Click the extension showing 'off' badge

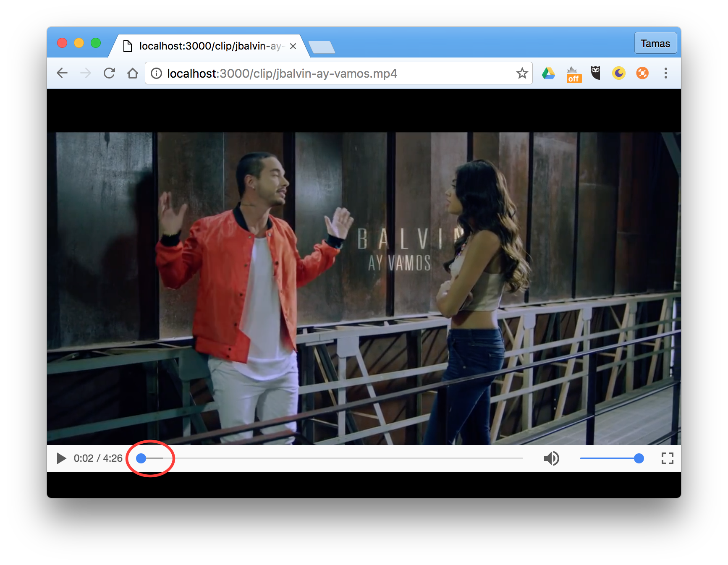click(x=573, y=74)
